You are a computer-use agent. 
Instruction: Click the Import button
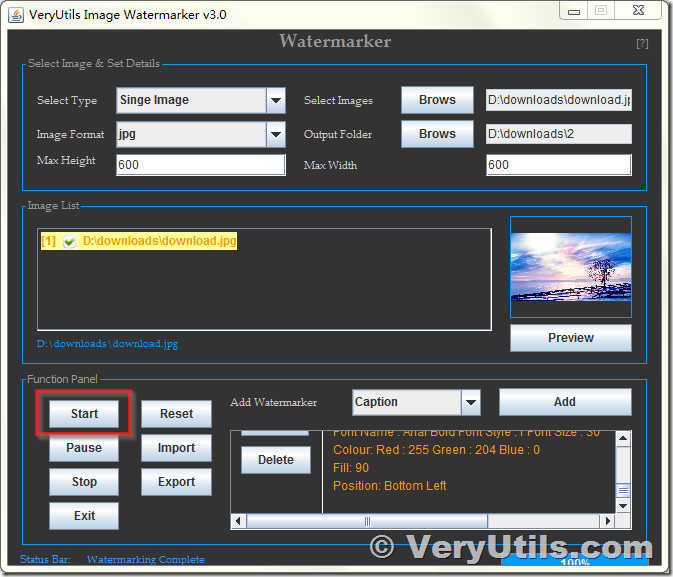(x=176, y=448)
